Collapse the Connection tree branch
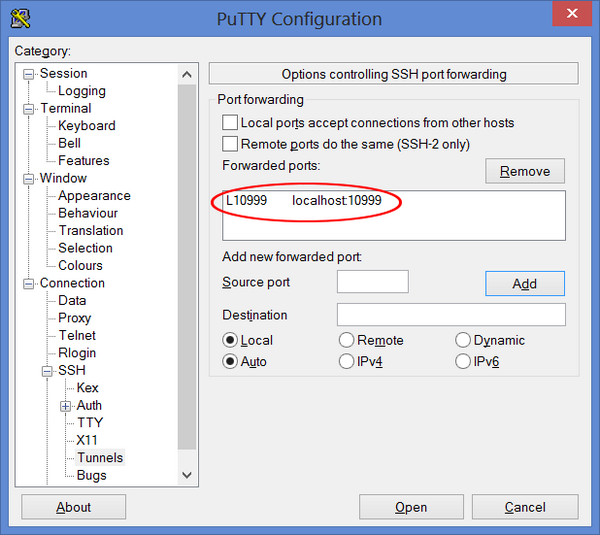This screenshot has height=535, width=600. pos(29,284)
